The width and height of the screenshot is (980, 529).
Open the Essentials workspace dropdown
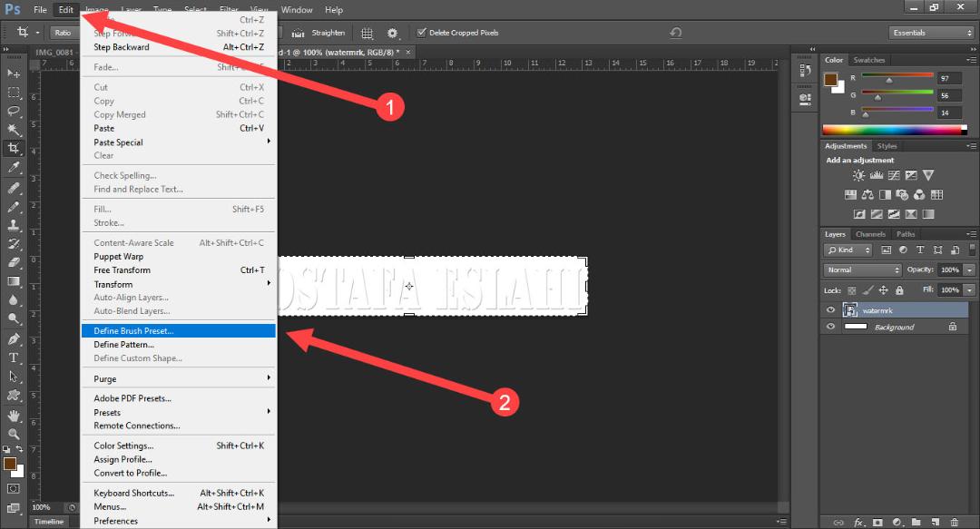click(x=931, y=33)
